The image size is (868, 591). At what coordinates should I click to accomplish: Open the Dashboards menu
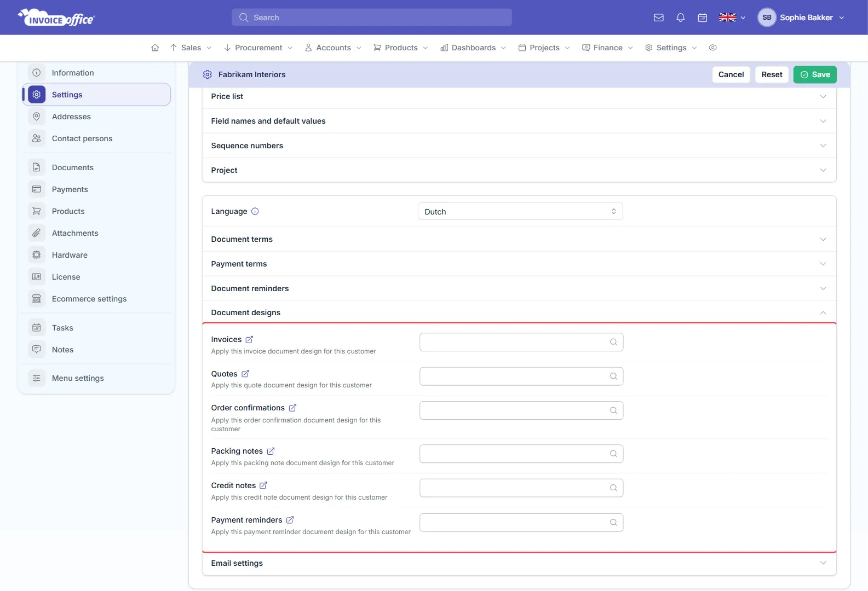(x=473, y=48)
